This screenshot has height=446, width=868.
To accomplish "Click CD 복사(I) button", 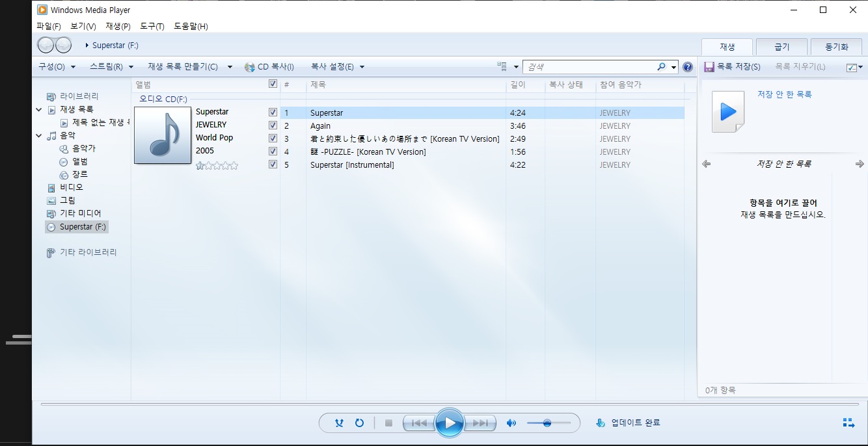I will tap(269, 67).
